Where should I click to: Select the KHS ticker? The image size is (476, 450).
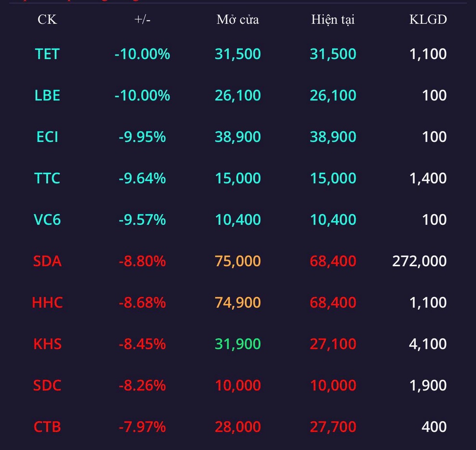47,344
